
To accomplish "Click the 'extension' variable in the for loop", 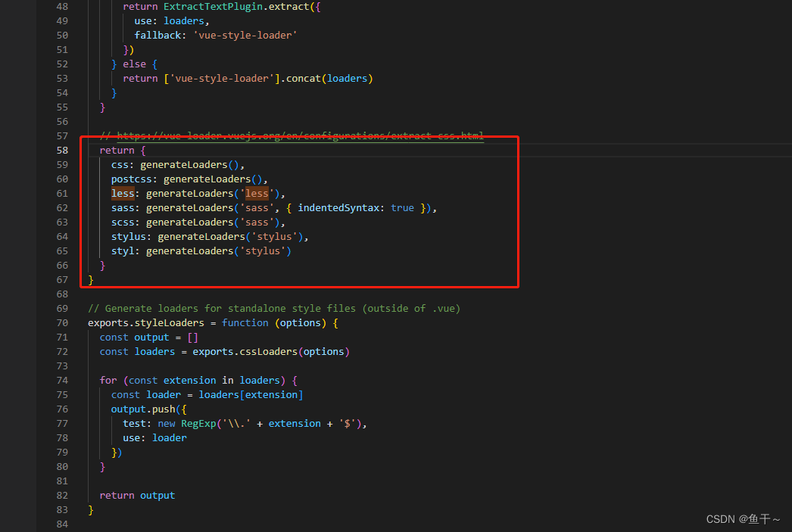I will 190,380.
